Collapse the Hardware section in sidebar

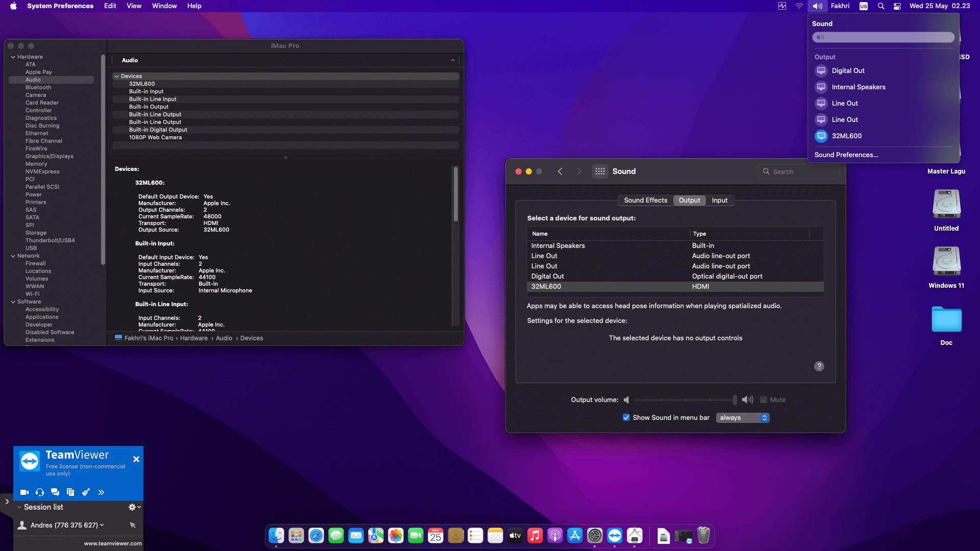13,57
